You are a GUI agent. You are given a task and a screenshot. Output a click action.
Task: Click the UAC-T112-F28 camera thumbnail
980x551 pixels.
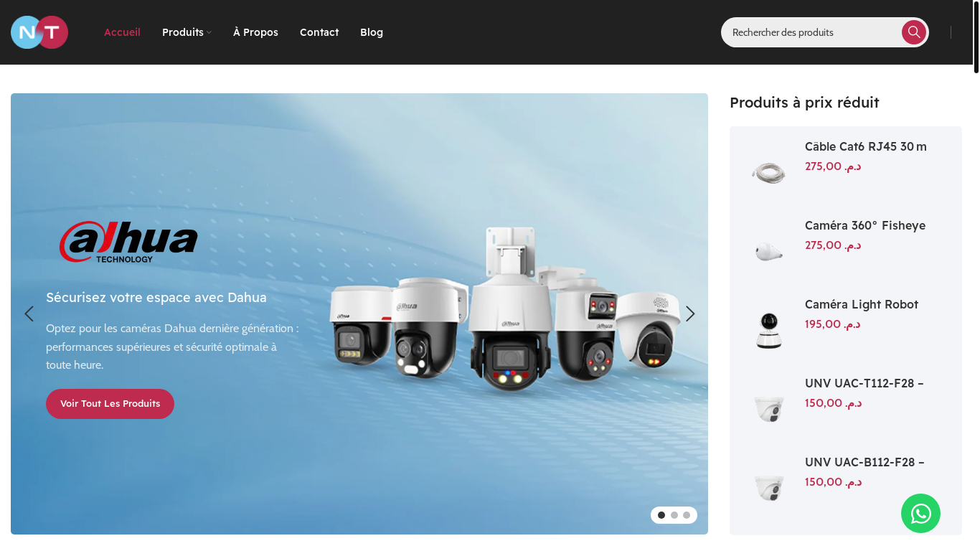[x=769, y=410]
